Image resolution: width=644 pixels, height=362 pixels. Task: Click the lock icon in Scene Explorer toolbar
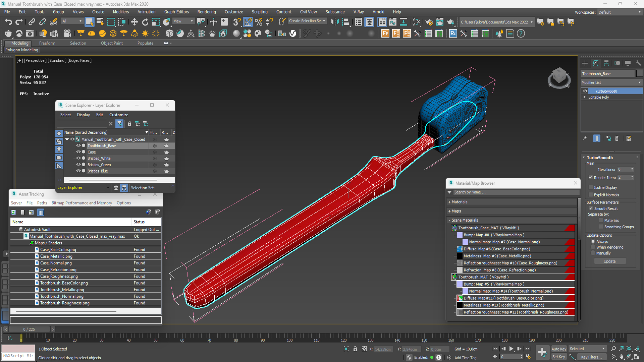[129, 124]
